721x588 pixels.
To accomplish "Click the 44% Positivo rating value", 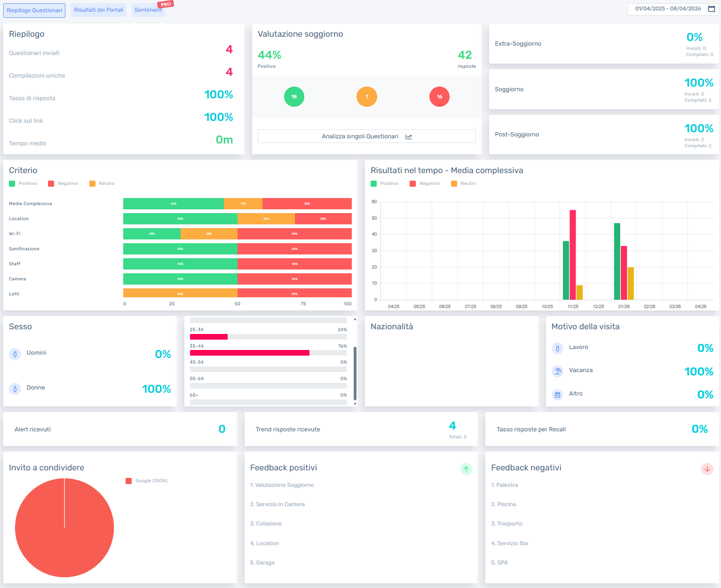I will 269,55.
